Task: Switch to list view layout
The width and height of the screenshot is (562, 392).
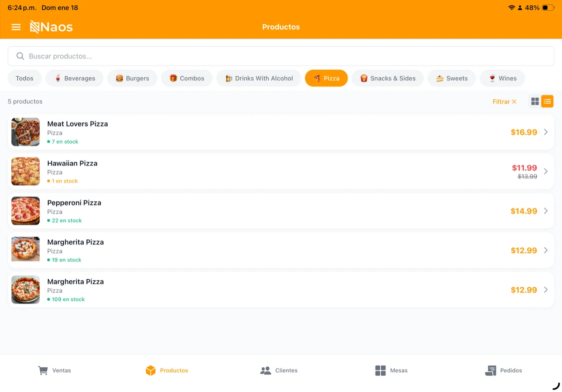Action: tap(547, 102)
